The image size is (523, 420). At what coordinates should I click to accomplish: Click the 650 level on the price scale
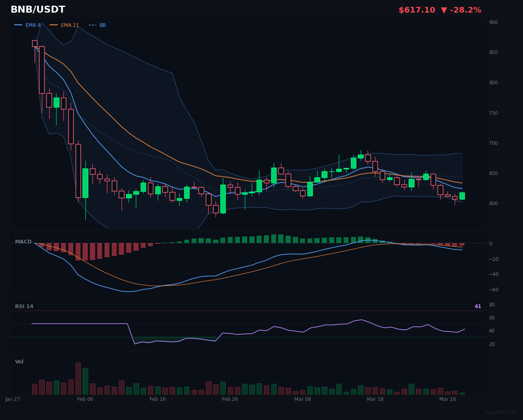493,173
